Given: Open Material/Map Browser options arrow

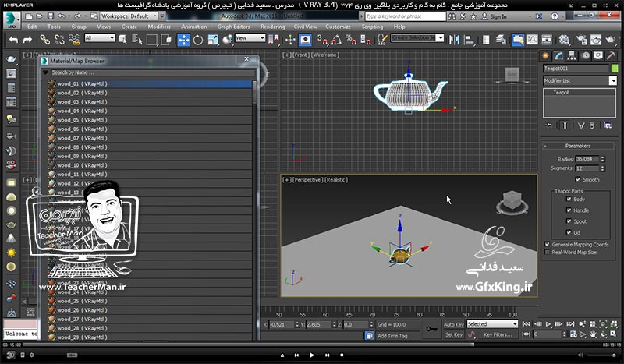Looking at the screenshot, I should point(45,72).
